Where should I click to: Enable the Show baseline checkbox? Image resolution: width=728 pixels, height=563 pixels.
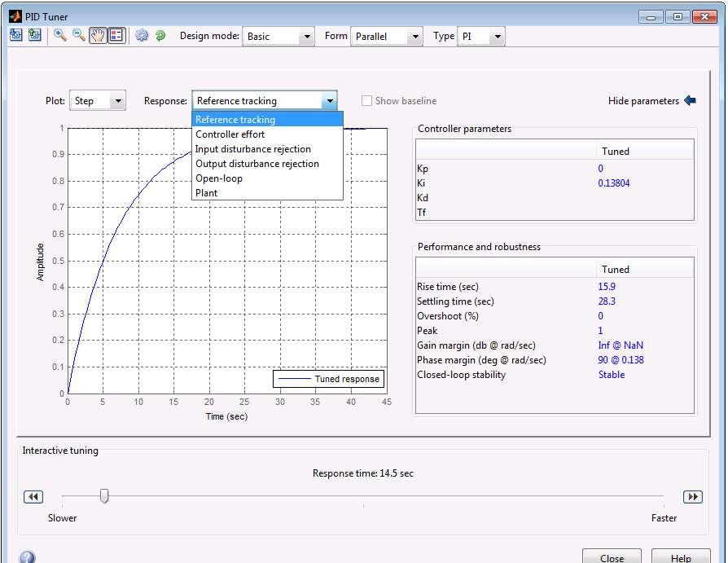[x=366, y=101]
